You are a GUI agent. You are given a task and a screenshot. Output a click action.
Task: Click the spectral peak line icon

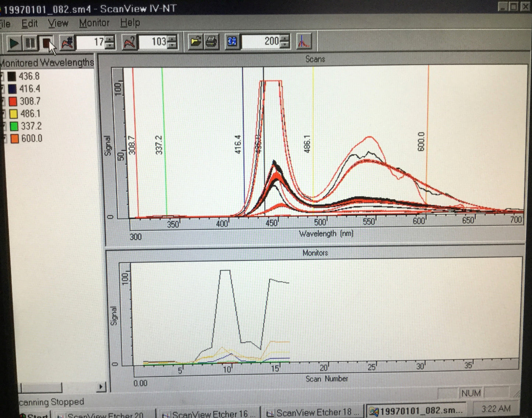[x=304, y=41]
